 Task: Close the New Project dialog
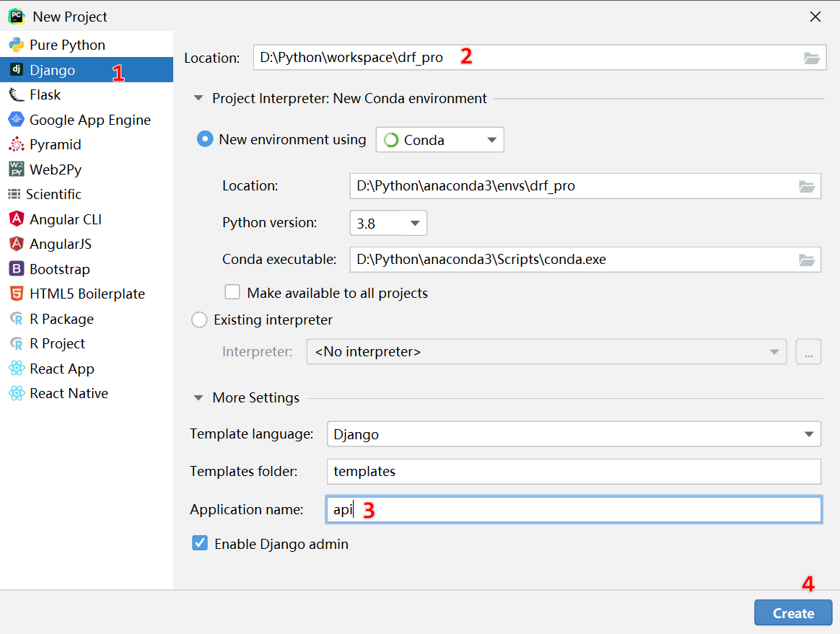815,17
